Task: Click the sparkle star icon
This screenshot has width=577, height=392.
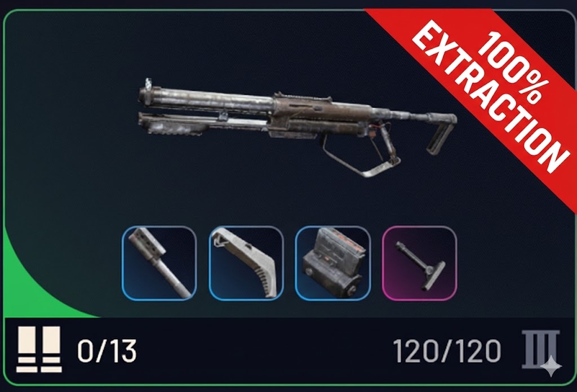Action: pyautogui.click(x=551, y=366)
